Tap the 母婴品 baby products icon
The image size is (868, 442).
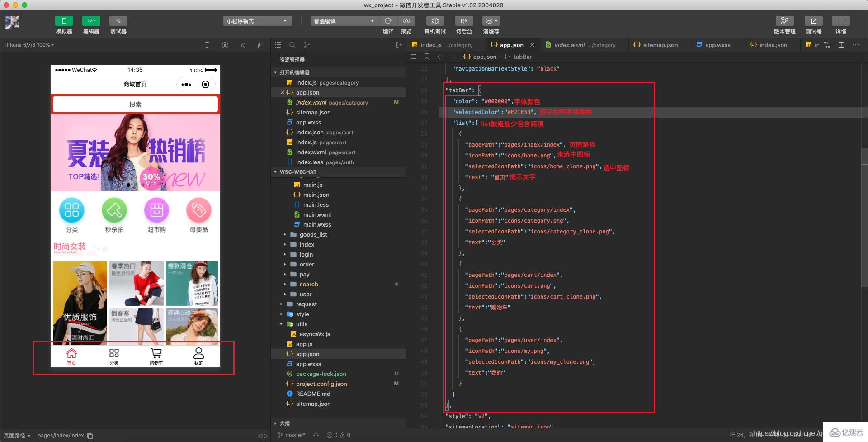(x=199, y=210)
